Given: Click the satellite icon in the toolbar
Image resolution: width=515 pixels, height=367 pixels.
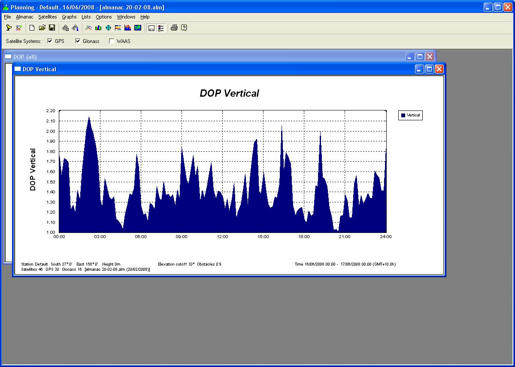Looking at the screenshot, I should click(x=88, y=28).
